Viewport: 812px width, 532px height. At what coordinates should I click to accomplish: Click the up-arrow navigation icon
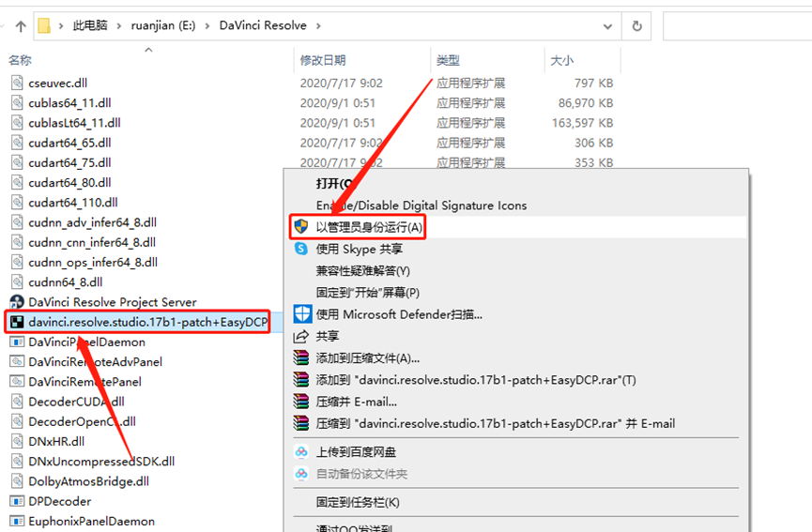click(x=21, y=26)
